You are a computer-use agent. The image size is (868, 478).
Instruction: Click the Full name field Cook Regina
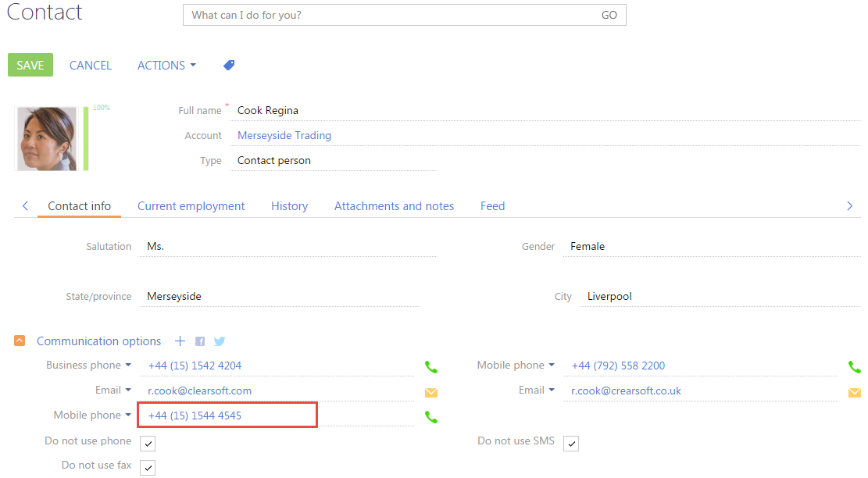pos(545,110)
